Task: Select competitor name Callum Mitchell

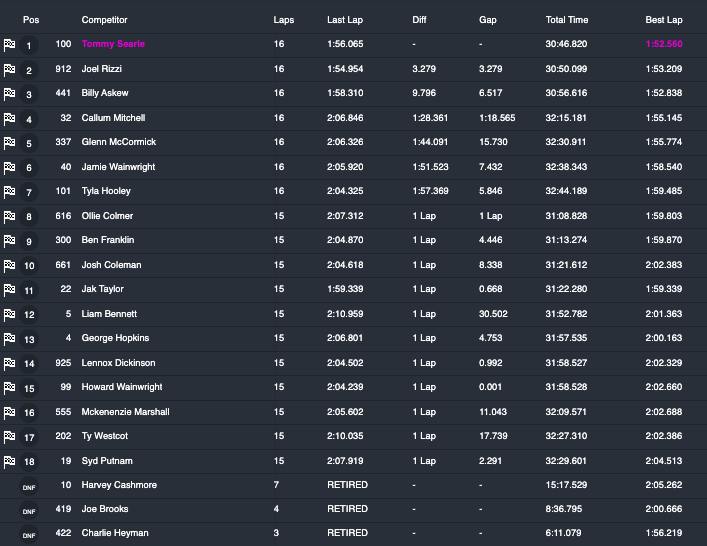Action: 113,118
